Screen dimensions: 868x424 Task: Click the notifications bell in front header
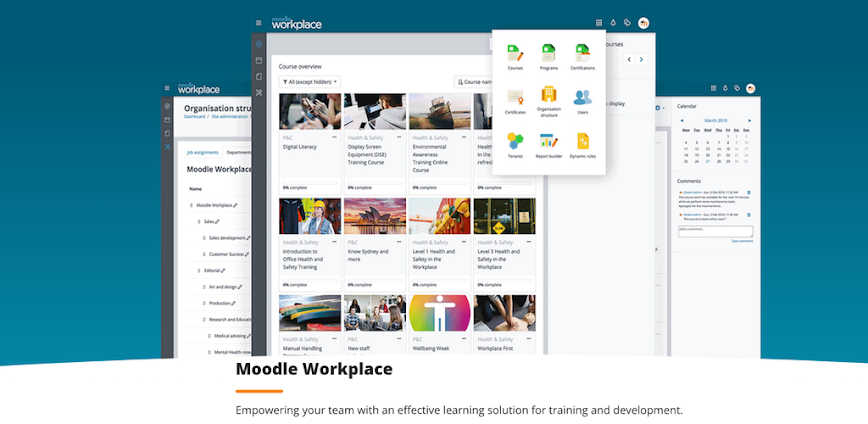[x=612, y=22]
